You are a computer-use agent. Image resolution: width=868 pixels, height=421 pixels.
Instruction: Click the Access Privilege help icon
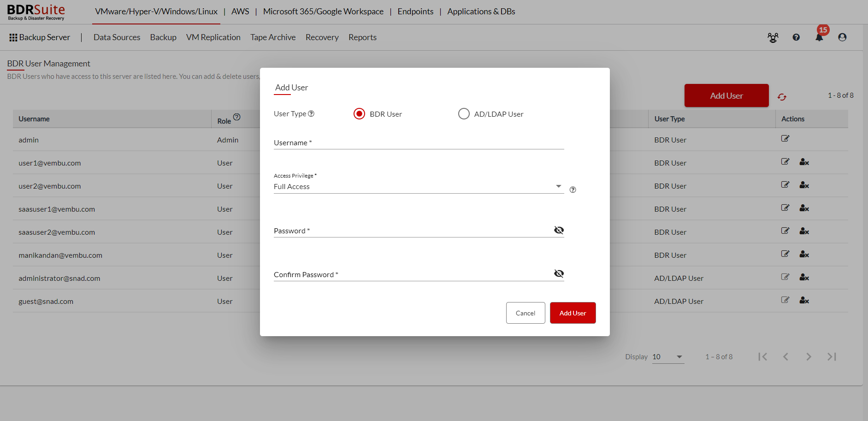click(573, 190)
